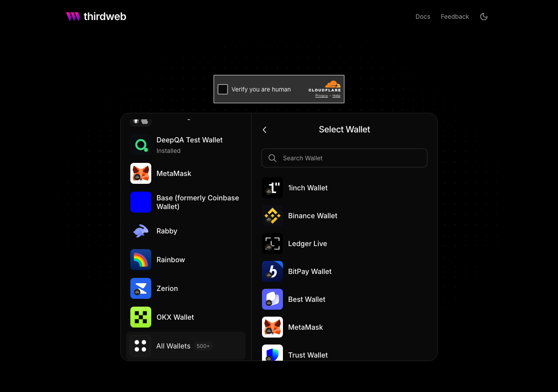Select the green OKX Wallet icon

pyautogui.click(x=141, y=317)
